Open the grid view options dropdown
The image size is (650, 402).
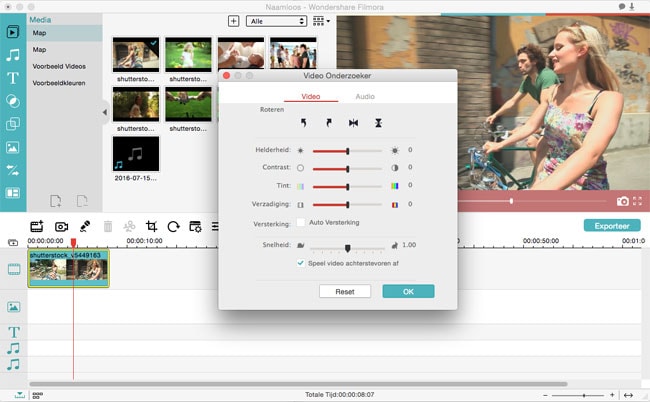(321, 21)
